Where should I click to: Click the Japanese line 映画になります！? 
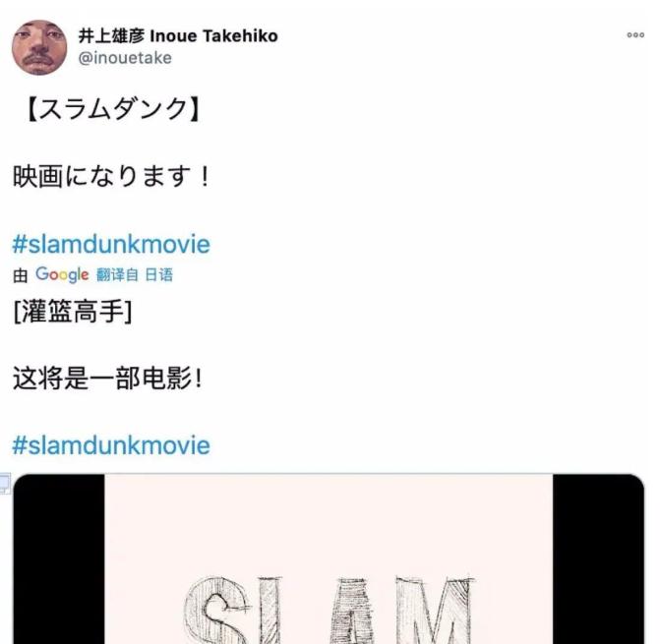pos(111,176)
